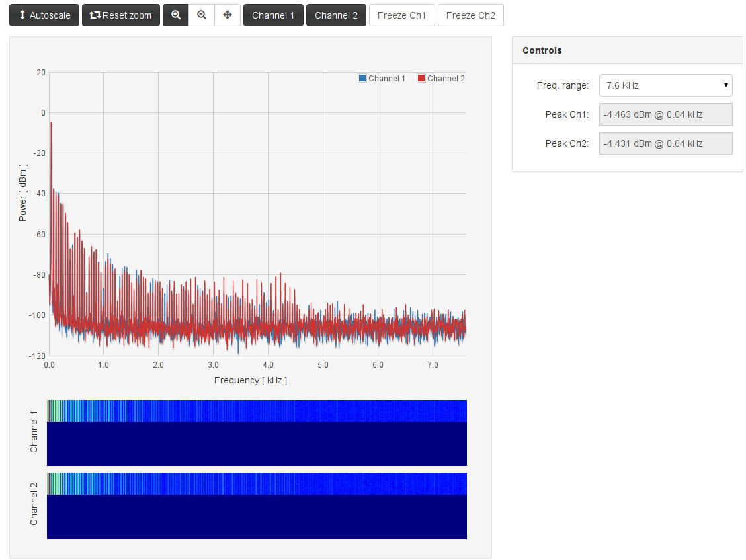Click the Channel 2 waterfall spectrogram
Image resolution: width=746 pixels, height=560 pixels.
click(x=257, y=505)
